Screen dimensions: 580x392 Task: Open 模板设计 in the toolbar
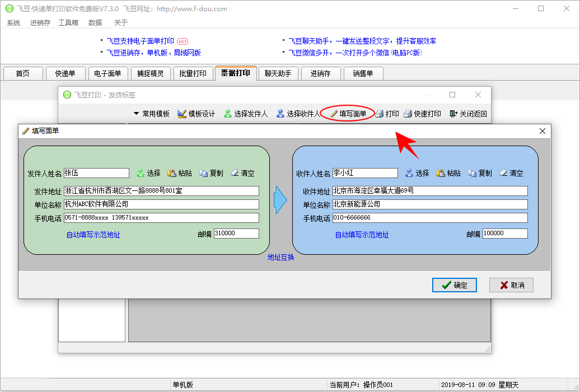197,114
